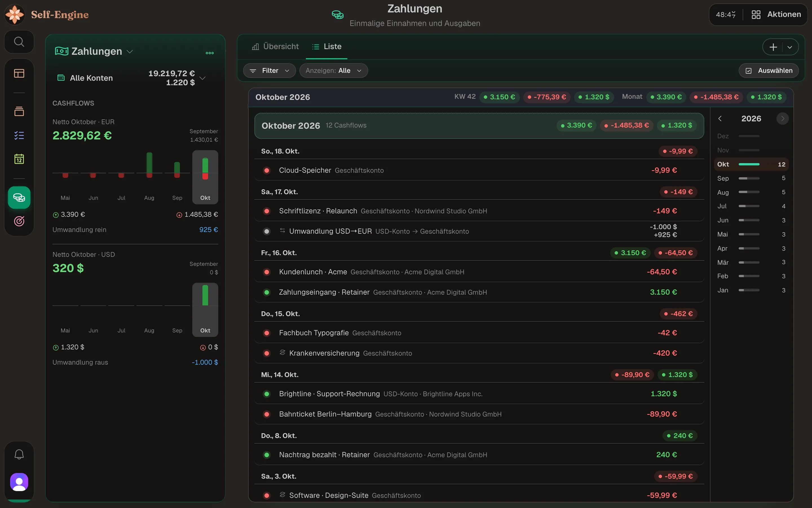Click the recurring icon on Krankenversicherung row
This screenshot has height=508, width=812.
[283, 352]
